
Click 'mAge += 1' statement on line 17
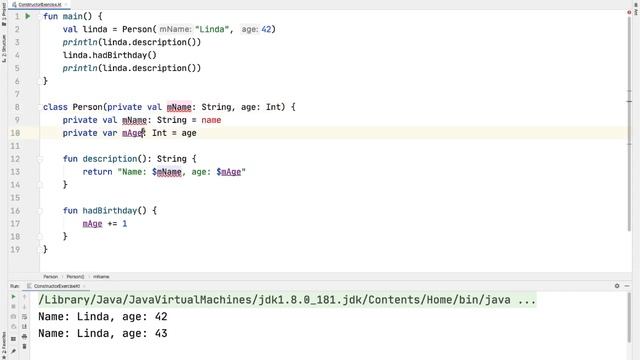click(x=105, y=224)
